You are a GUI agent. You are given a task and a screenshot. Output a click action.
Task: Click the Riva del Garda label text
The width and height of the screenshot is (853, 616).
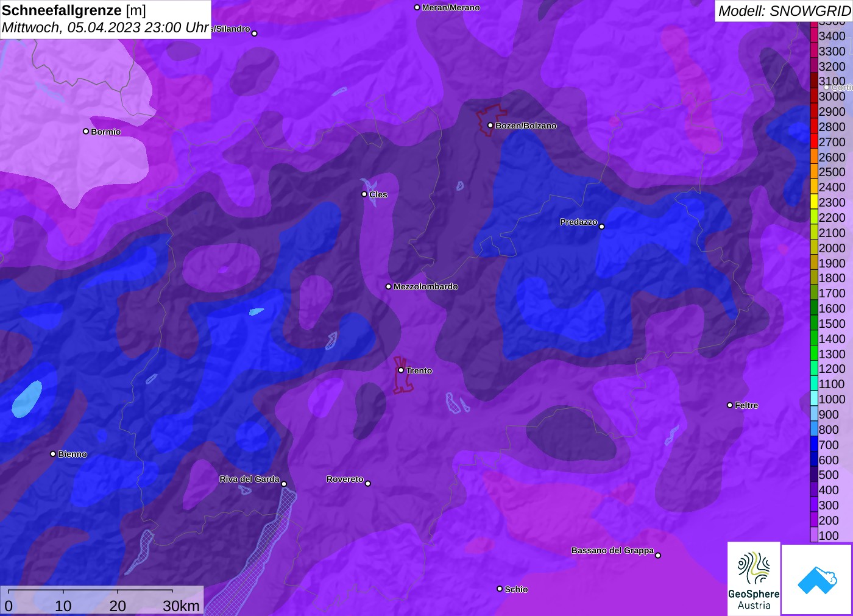(249, 479)
